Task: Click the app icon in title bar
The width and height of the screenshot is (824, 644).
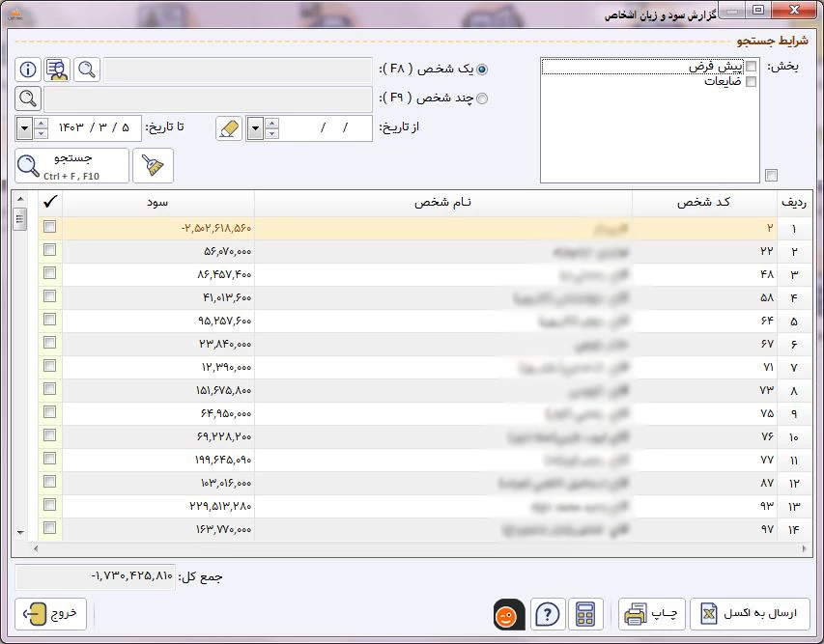Action: [14, 14]
